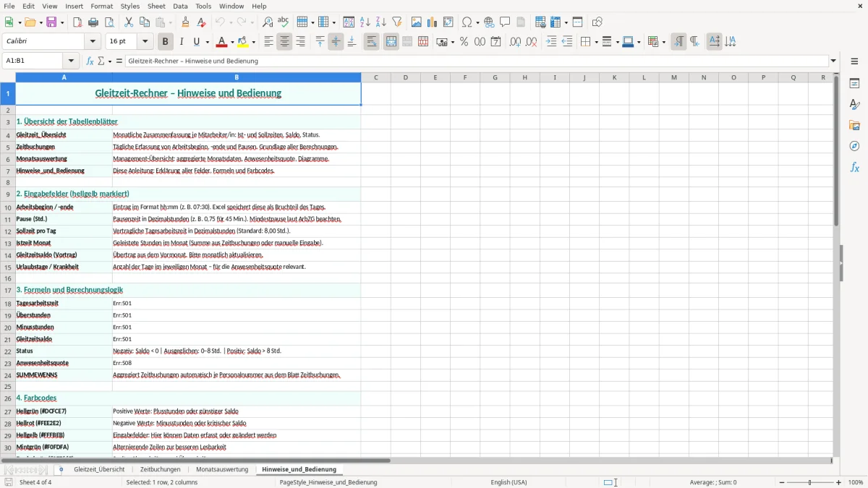Open the sidebar Gallery icon
Viewport: 868px width, 488px height.
click(854, 125)
